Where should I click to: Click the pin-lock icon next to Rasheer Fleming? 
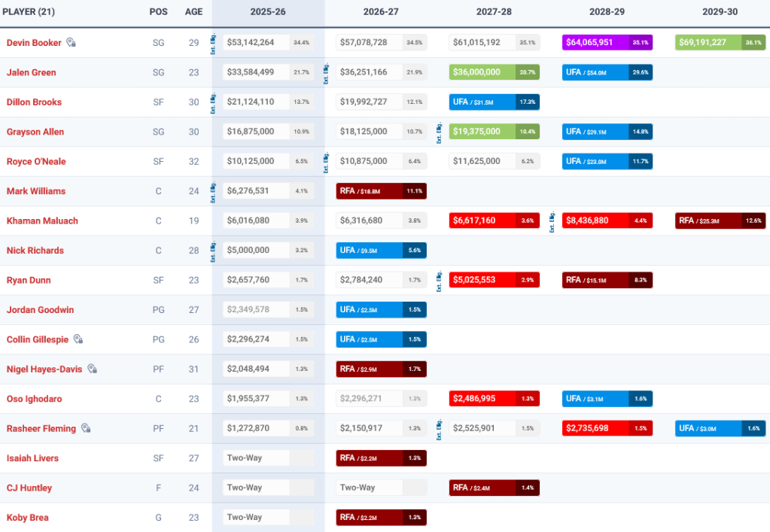[x=86, y=428]
